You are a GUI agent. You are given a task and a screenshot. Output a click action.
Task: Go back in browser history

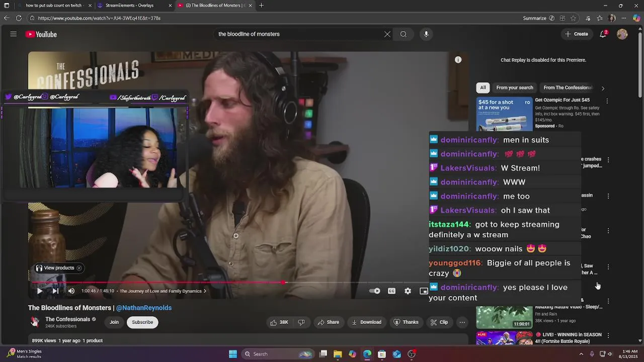[x=6, y=18]
